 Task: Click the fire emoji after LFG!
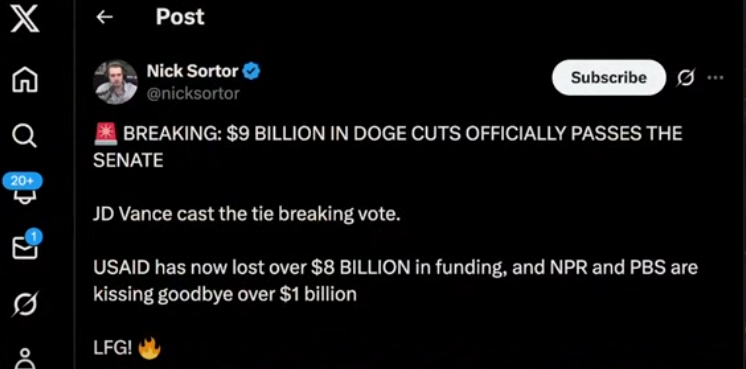click(x=149, y=350)
